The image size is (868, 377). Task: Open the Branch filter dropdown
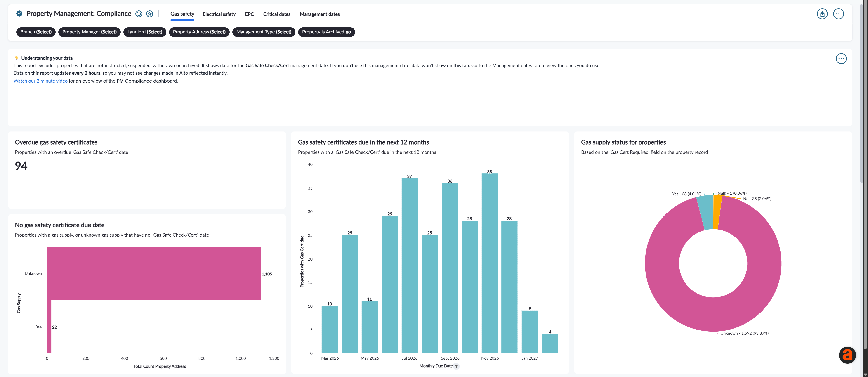tap(36, 32)
